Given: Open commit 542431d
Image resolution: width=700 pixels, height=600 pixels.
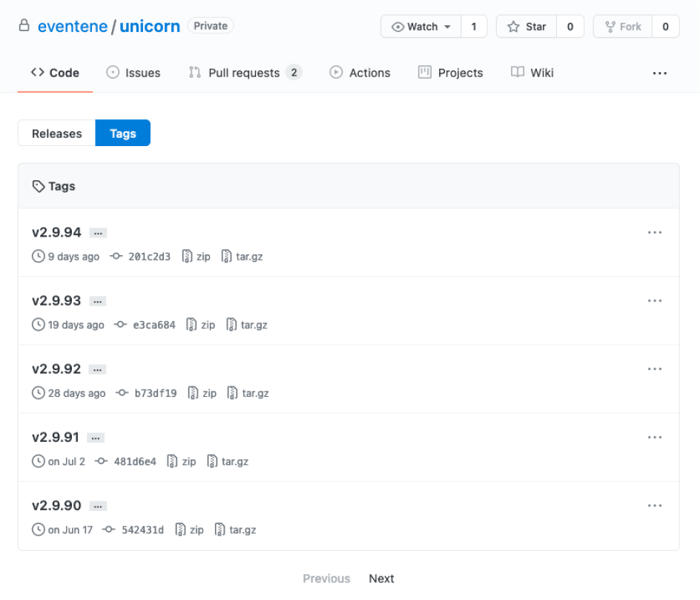Looking at the screenshot, I should pos(142,530).
